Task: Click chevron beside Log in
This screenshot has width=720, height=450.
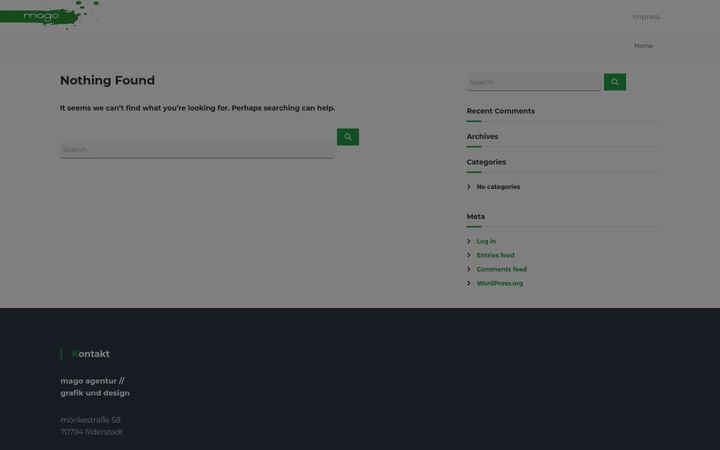Action: (x=469, y=241)
